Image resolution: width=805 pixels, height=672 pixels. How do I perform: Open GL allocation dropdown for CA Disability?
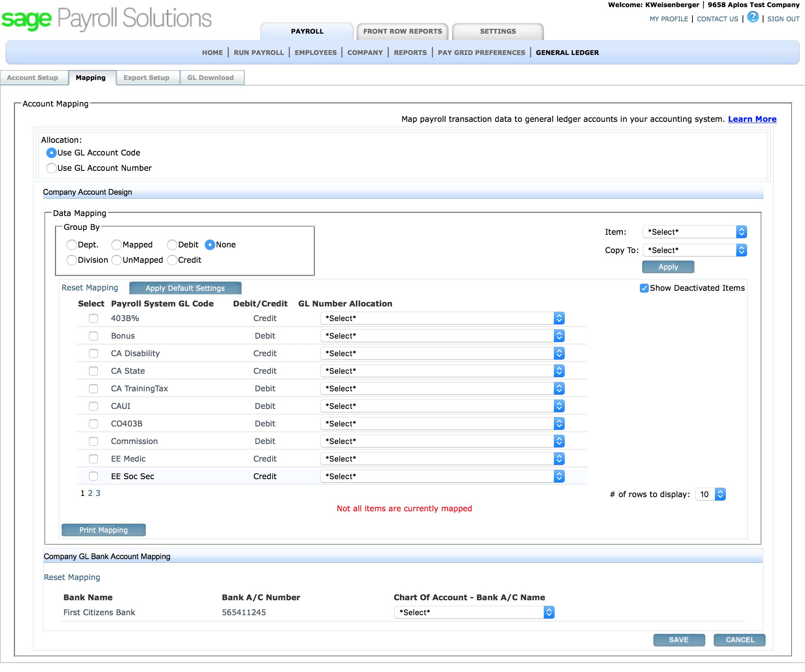(442, 354)
